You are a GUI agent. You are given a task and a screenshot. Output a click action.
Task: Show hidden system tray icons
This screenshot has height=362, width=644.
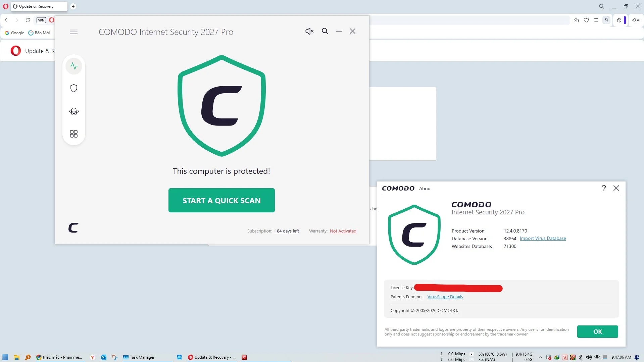(x=540, y=357)
